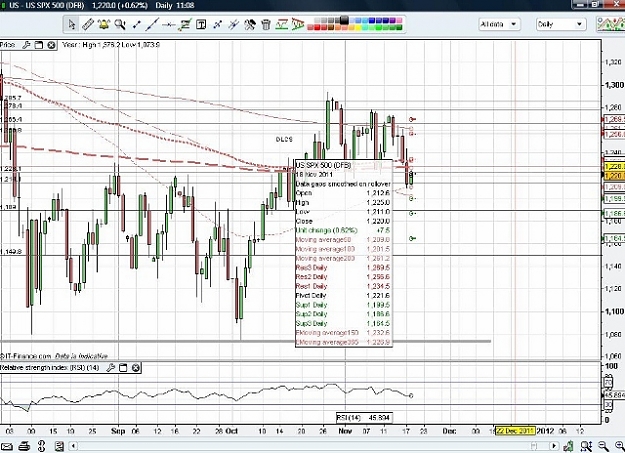Activate the magnifying glass zoom tool

pyautogui.click(x=120, y=24)
